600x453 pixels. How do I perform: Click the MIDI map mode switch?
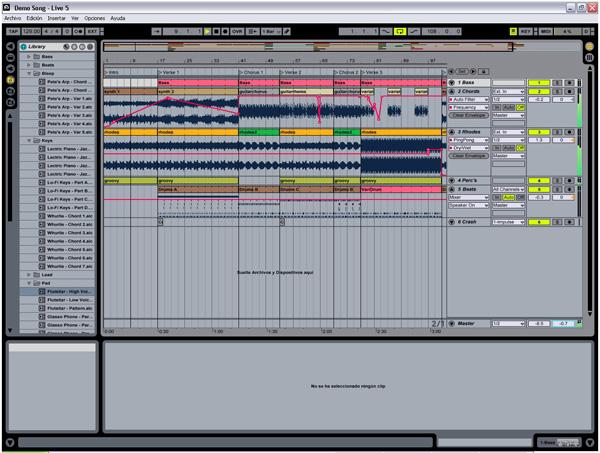tap(546, 31)
